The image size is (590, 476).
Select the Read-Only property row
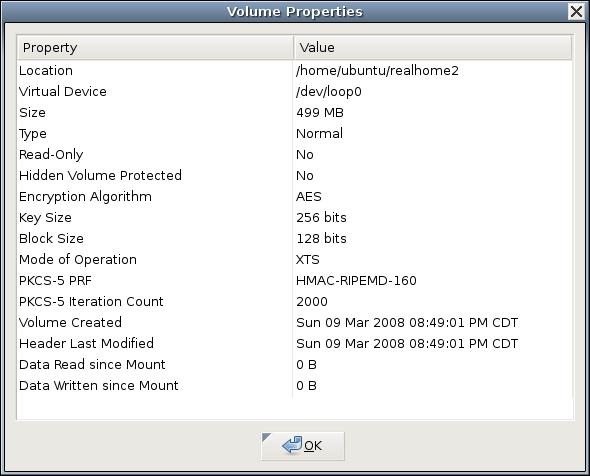295,155
